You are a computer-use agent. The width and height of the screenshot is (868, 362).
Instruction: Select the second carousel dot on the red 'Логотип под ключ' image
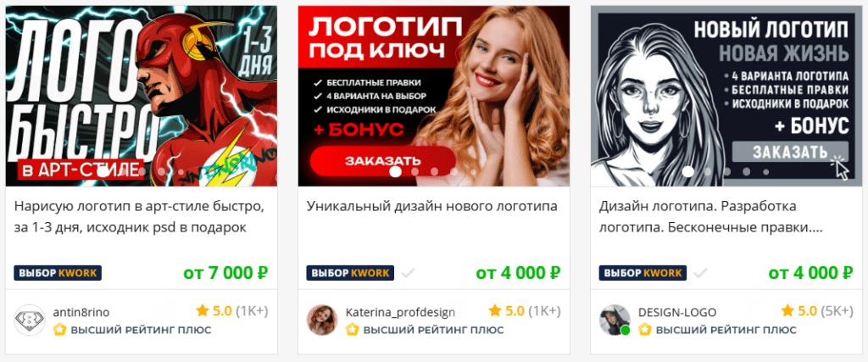tap(415, 171)
